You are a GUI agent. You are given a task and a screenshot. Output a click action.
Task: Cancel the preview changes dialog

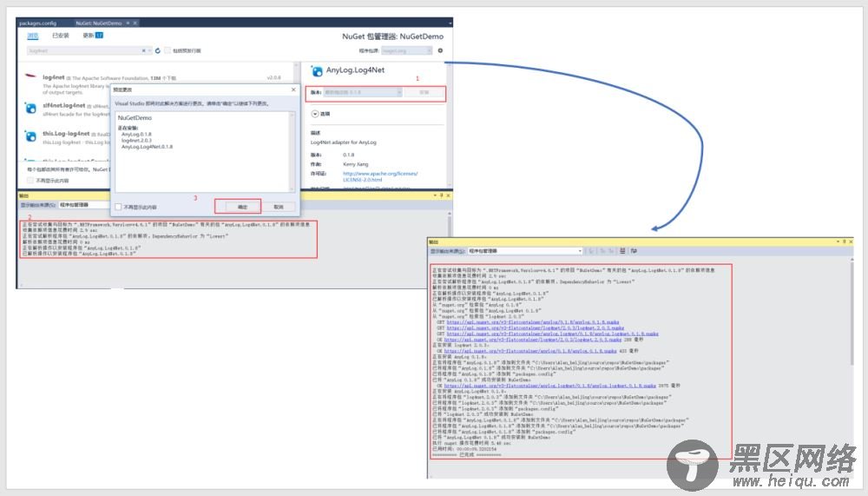[279, 207]
